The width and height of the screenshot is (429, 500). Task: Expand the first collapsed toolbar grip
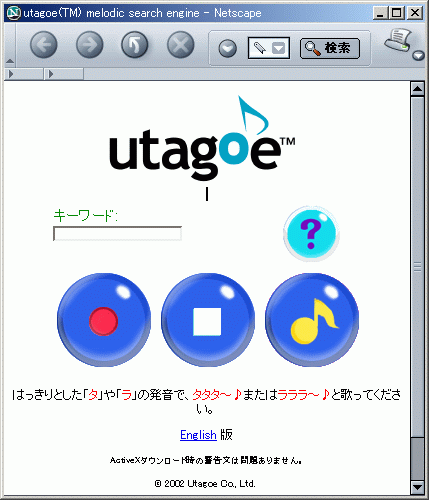tap(24, 74)
